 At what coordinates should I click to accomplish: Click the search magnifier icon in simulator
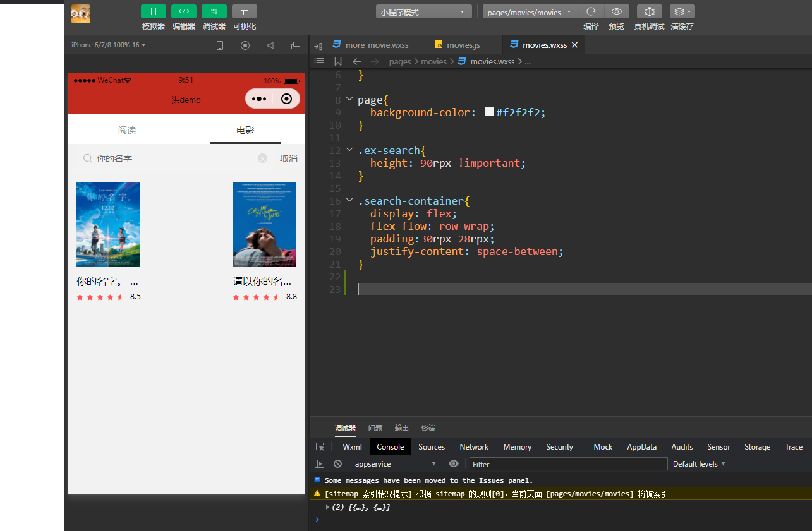87,158
